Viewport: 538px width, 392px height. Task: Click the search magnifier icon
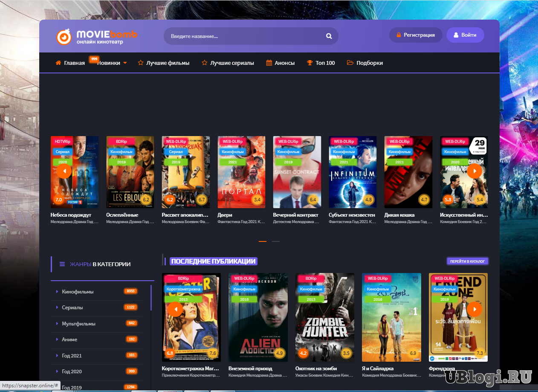(x=329, y=36)
